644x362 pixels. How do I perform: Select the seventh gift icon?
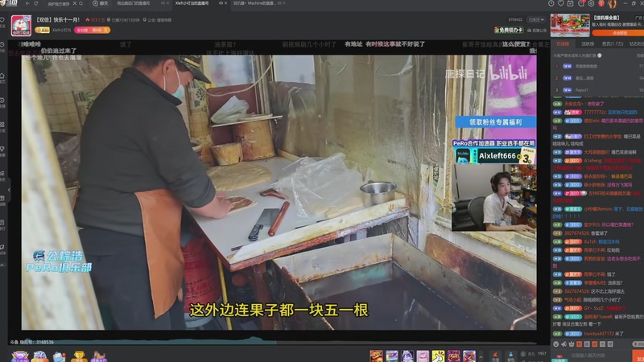click(x=469, y=356)
